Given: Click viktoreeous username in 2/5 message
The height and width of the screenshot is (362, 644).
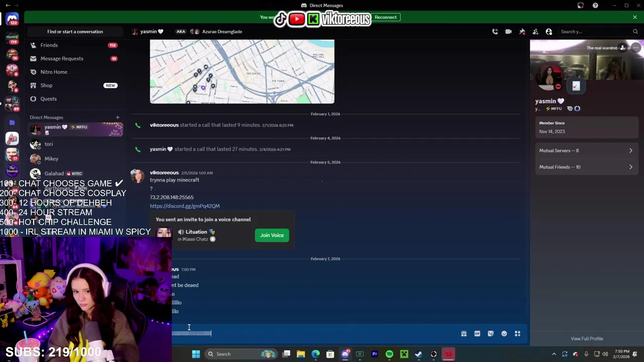Looking at the screenshot, I should [164, 173].
